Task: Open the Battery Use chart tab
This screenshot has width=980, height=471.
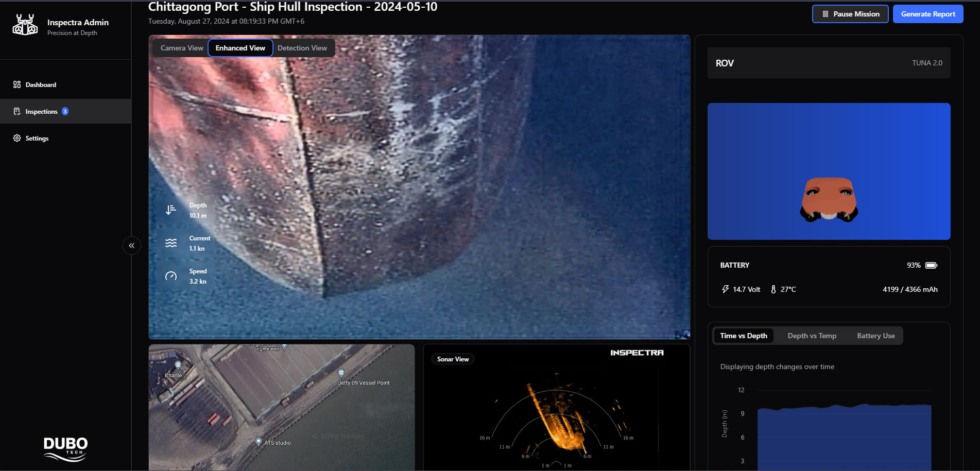Action: coord(876,336)
